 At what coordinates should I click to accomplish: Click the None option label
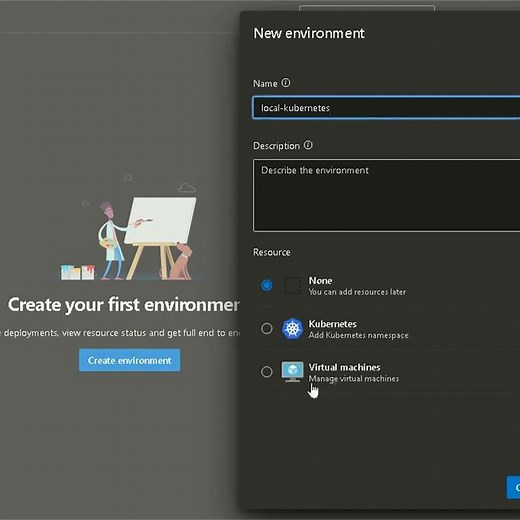320,281
